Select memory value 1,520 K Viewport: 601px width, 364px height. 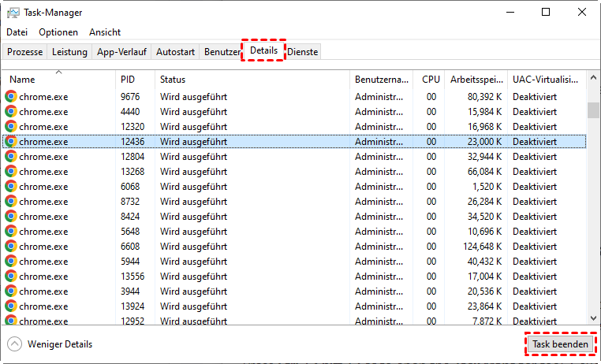tap(487, 186)
